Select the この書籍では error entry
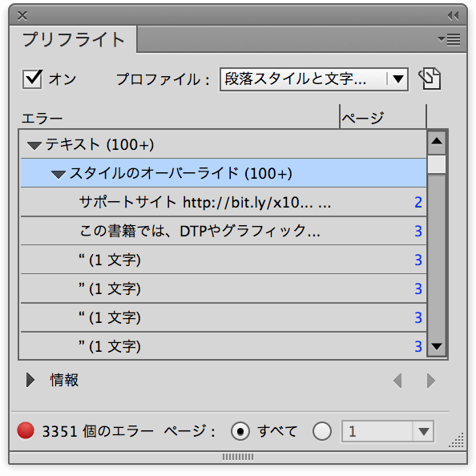The image size is (476, 476). (x=224, y=231)
